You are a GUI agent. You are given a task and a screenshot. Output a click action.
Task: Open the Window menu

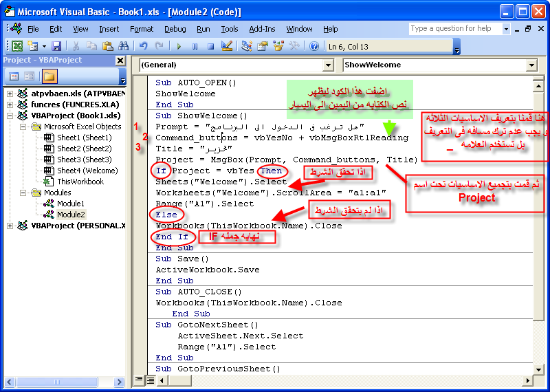[x=299, y=29]
